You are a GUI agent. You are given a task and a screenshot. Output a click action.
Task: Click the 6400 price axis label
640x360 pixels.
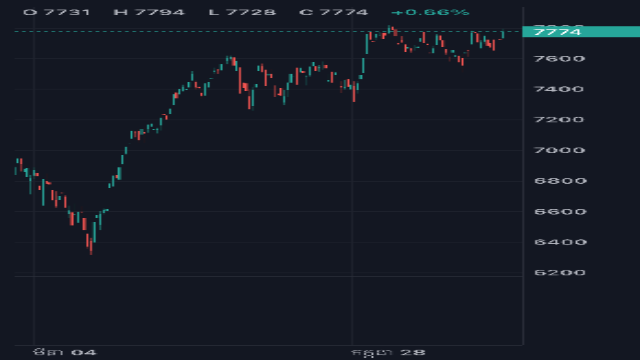(x=560, y=242)
